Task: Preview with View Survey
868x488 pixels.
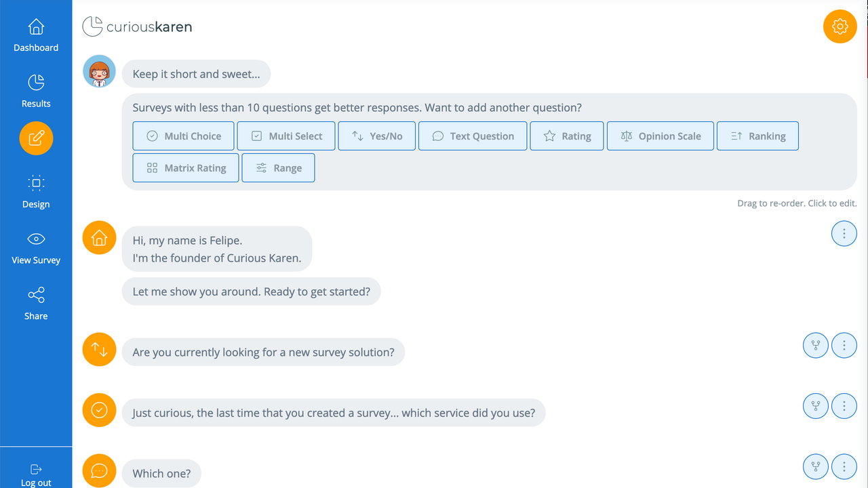Action: tap(36, 248)
